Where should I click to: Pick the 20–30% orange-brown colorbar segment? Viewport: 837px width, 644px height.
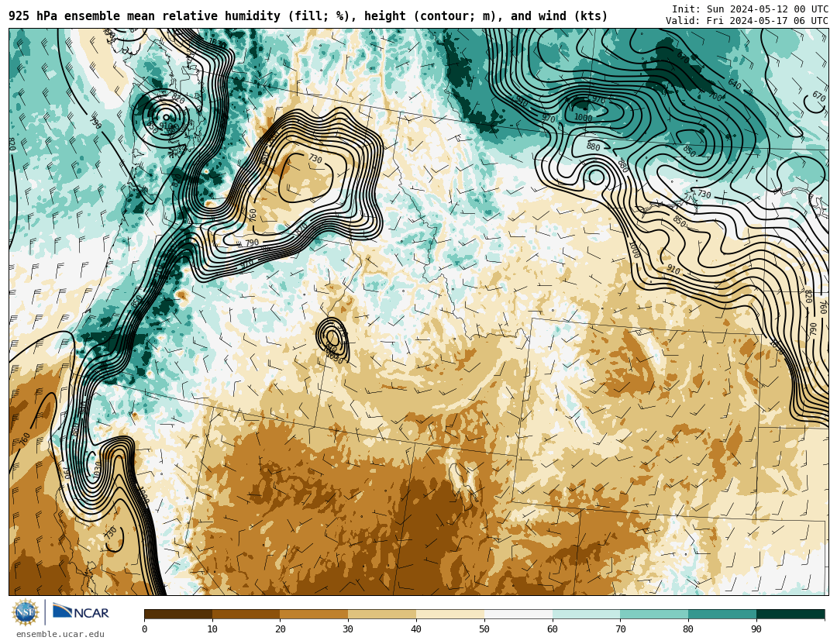(x=315, y=614)
